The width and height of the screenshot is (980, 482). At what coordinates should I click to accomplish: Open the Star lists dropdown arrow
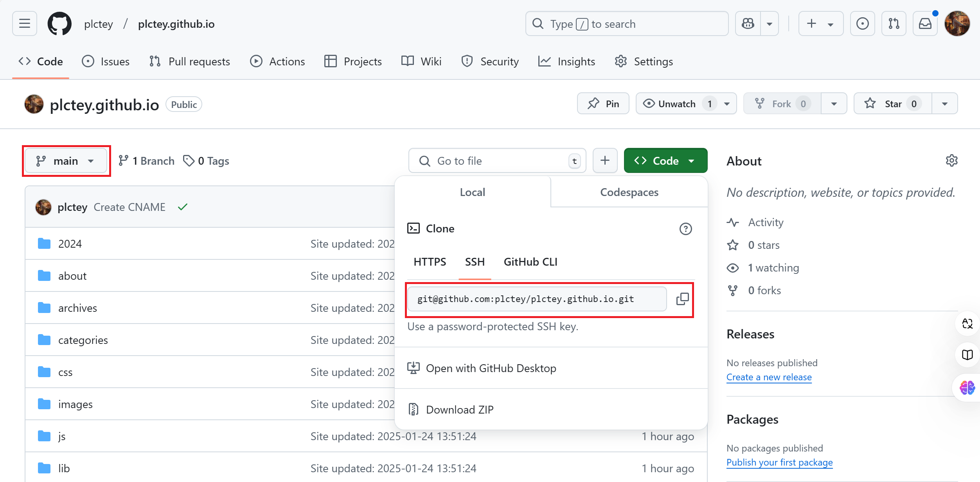(x=945, y=104)
